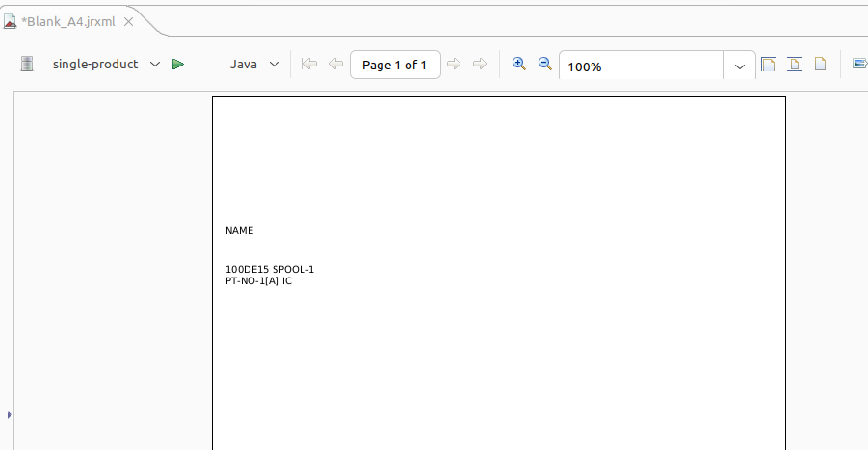Open the single-product data adapter dropdown

[155, 65]
